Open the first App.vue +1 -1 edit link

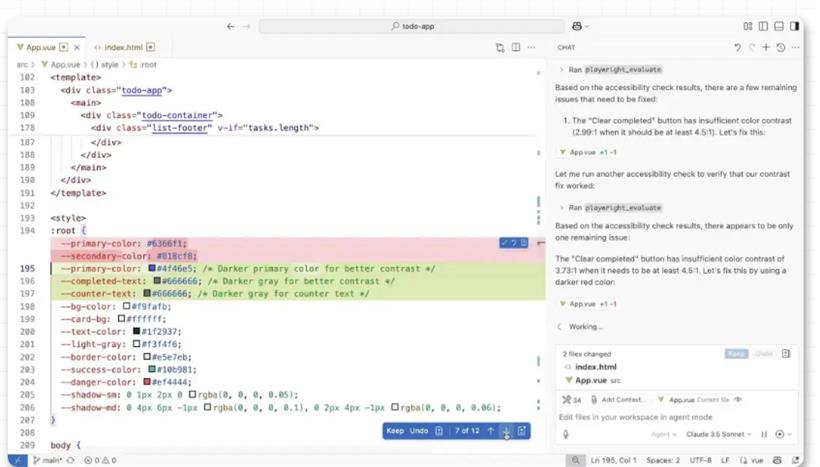click(x=588, y=152)
